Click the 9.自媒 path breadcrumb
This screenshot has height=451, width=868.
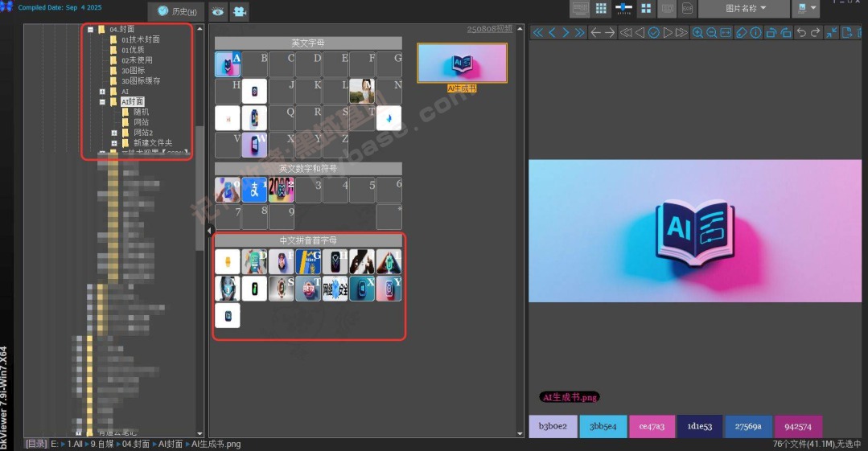point(102,444)
